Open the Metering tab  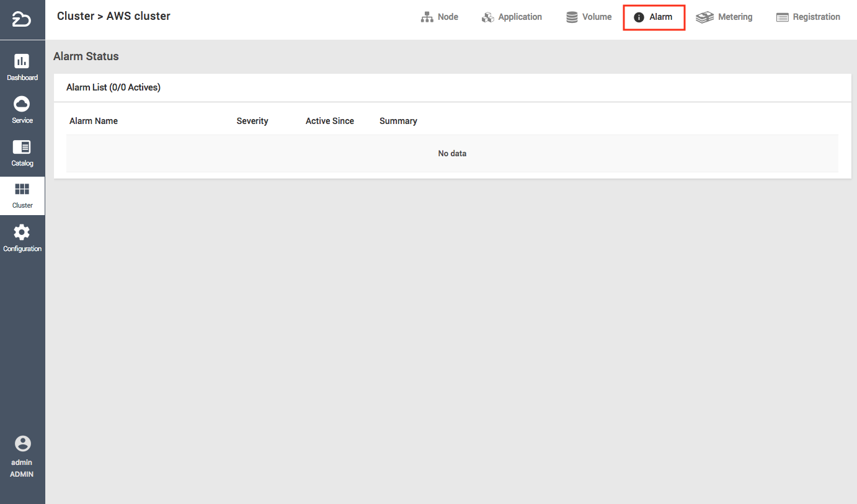(x=724, y=17)
